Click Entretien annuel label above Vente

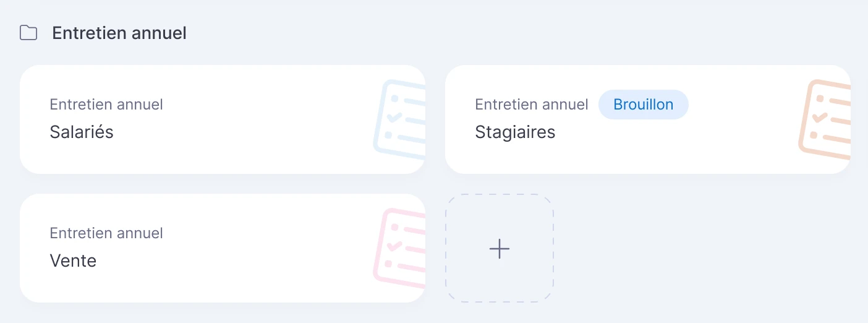coord(106,233)
